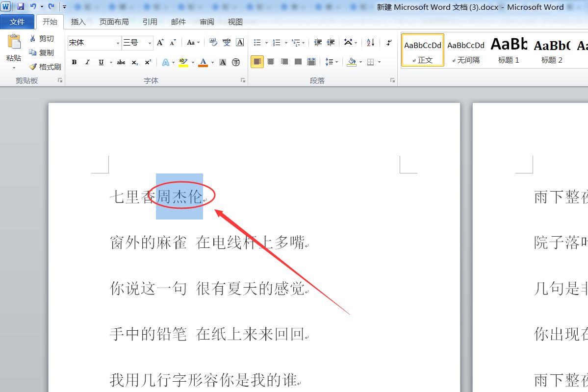588x392 pixels.
Task: Click the Redo icon in title bar
Action: point(51,6)
